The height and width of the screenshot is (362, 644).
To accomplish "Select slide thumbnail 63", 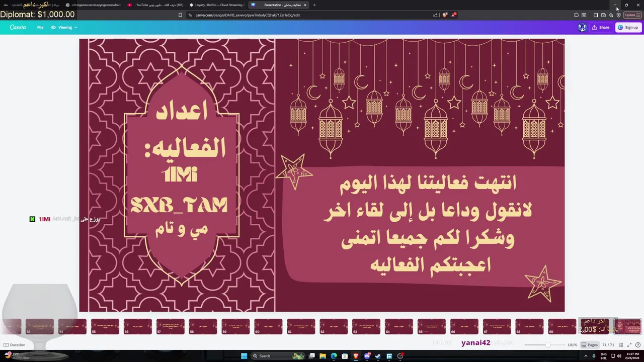I will pyautogui.click(x=366, y=326).
